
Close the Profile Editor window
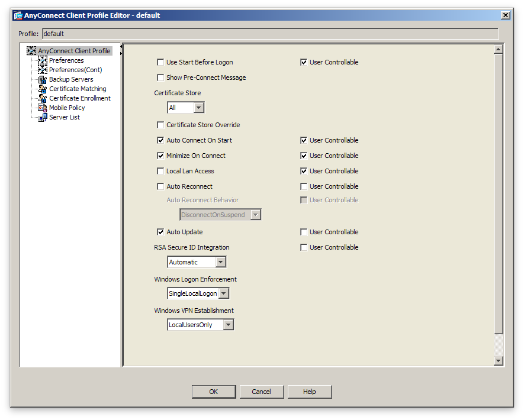pos(506,15)
